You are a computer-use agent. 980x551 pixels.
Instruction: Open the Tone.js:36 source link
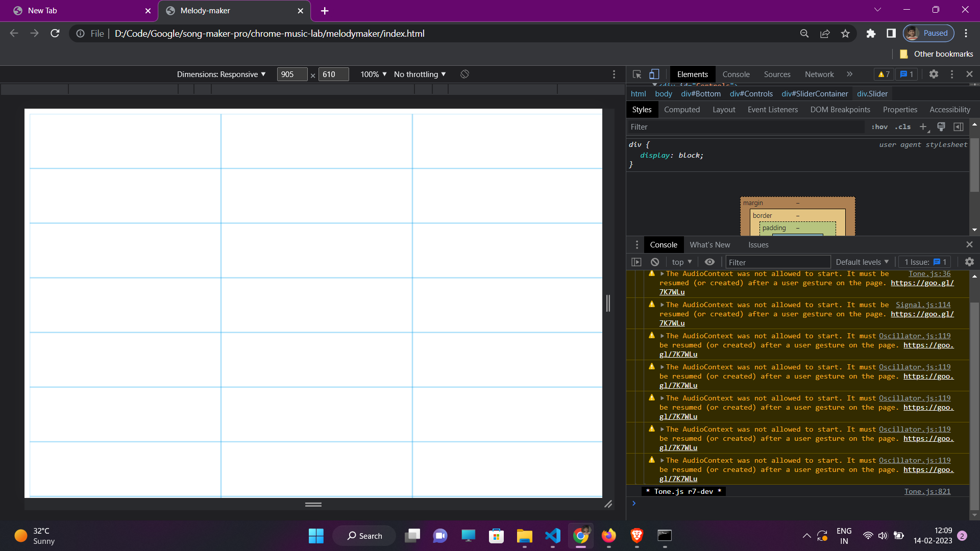pos(929,274)
